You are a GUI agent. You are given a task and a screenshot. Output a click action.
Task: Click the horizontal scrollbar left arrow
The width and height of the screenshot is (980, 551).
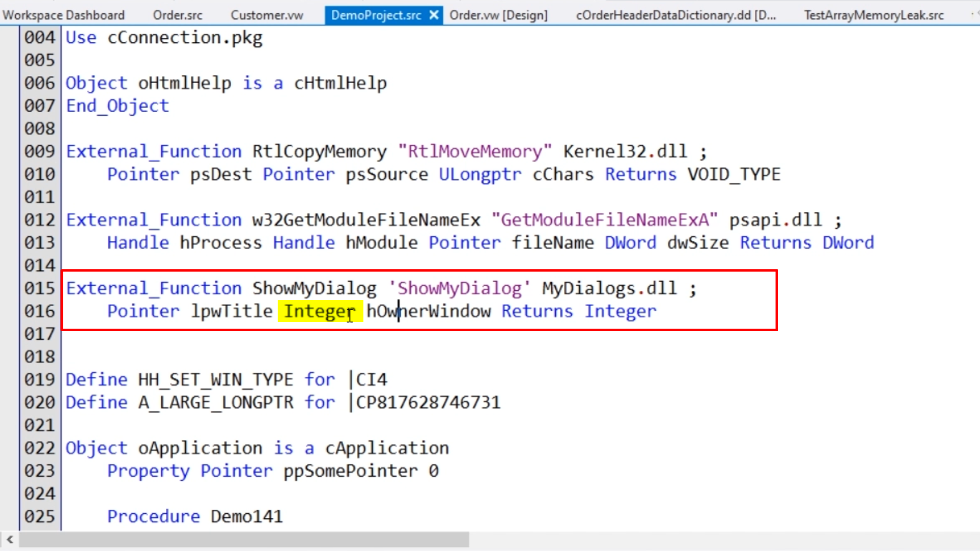click(10, 539)
